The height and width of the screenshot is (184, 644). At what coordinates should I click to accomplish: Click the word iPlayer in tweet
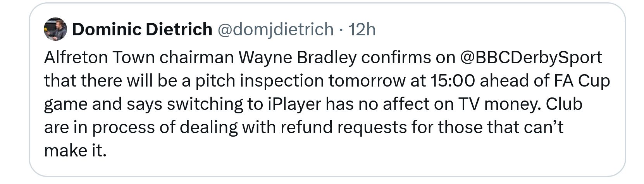pyautogui.click(x=294, y=104)
